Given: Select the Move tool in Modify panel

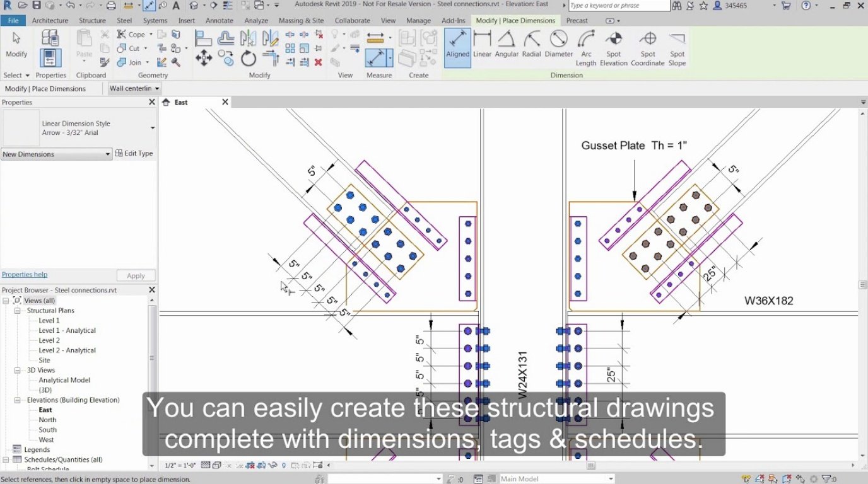Looking at the screenshot, I should coord(203,59).
